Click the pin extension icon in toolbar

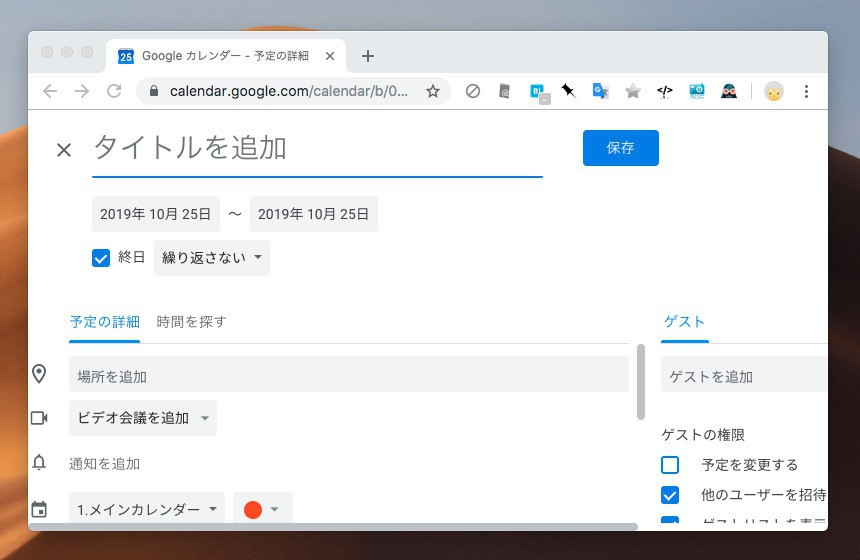pyautogui.click(x=568, y=91)
